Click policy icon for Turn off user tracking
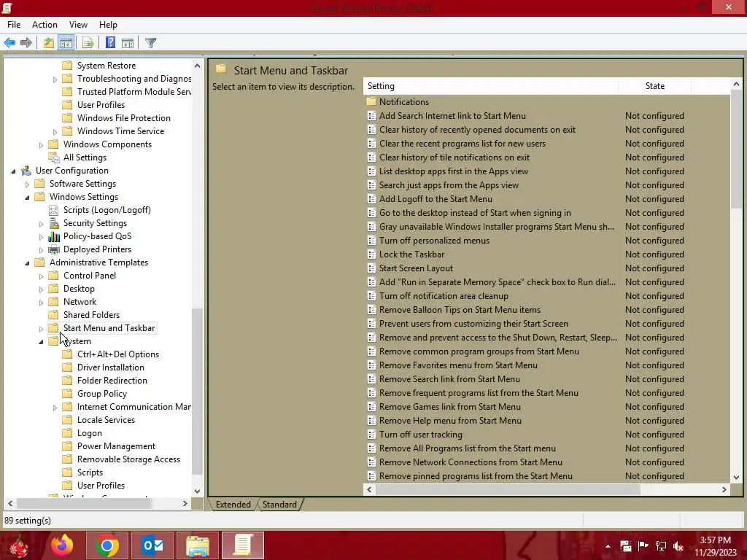 [371, 435]
